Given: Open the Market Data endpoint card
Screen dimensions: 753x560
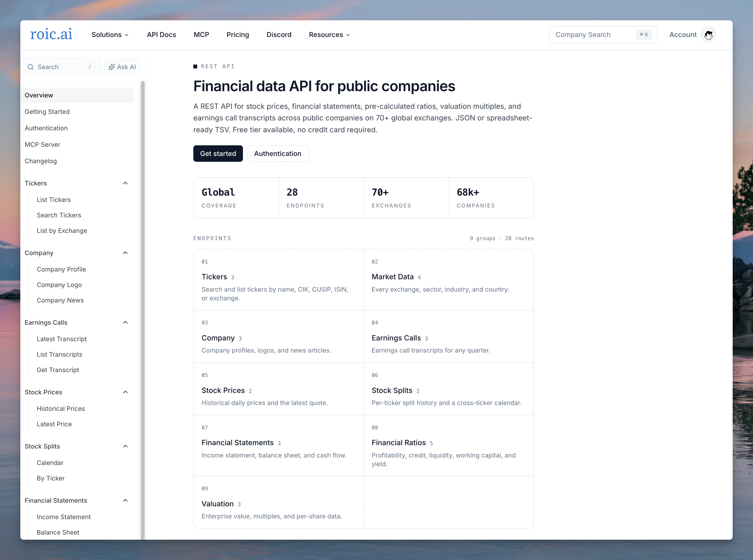Looking at the screenshot, I should [x=449, y=280].
